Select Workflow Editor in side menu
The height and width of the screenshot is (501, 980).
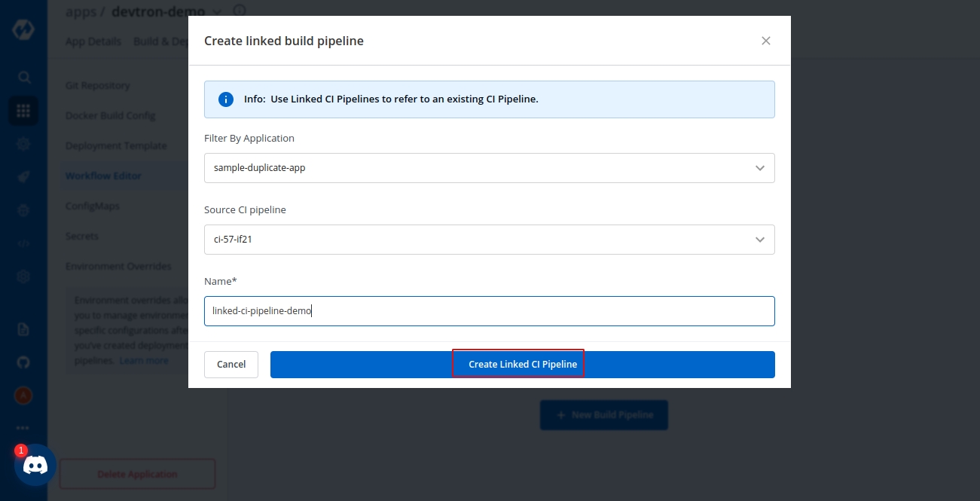pyautogui.click(x=103, y=176)
